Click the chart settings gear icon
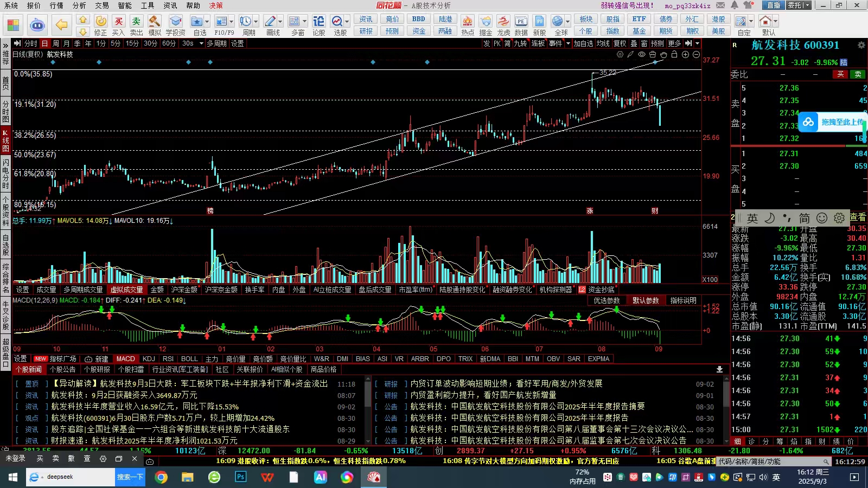868x488 pixels. pyautogui.click(x=620, y=54)
